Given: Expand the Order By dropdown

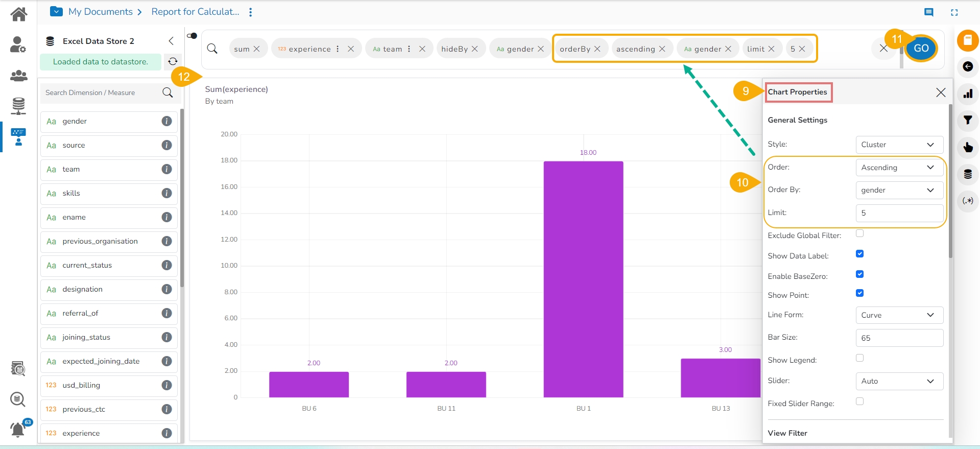Looking at the screenshot, I should [899, 190].
